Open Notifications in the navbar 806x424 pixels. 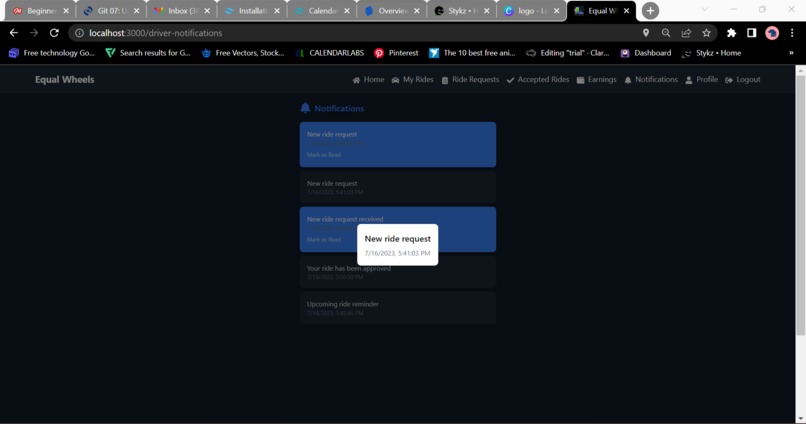pyautogui.click(x=651, y=80)
